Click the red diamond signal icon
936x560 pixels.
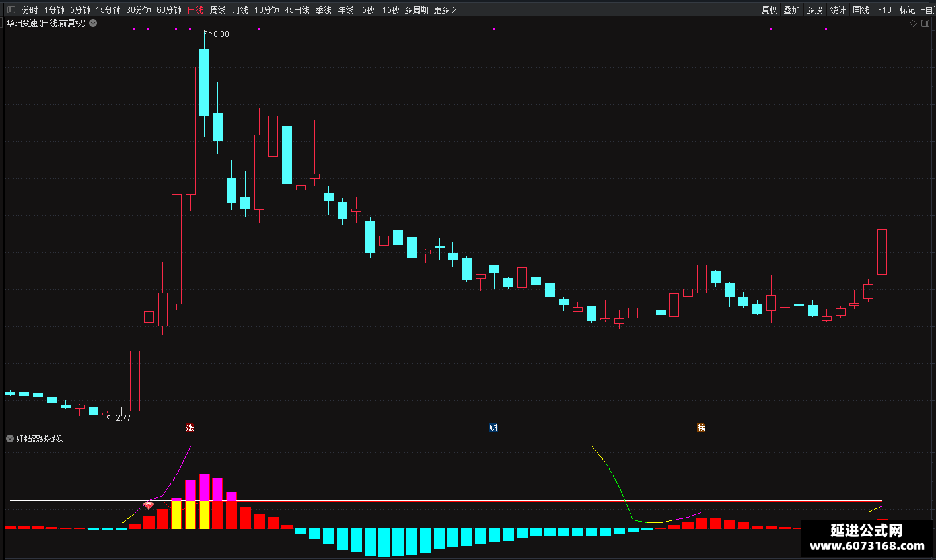coord(149,505)
